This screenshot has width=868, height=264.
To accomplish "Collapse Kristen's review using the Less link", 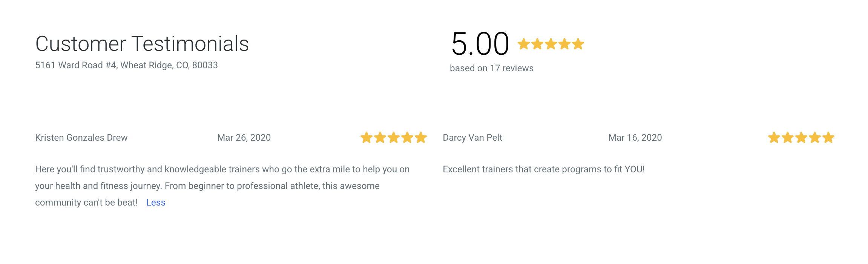I will [155, 203].
